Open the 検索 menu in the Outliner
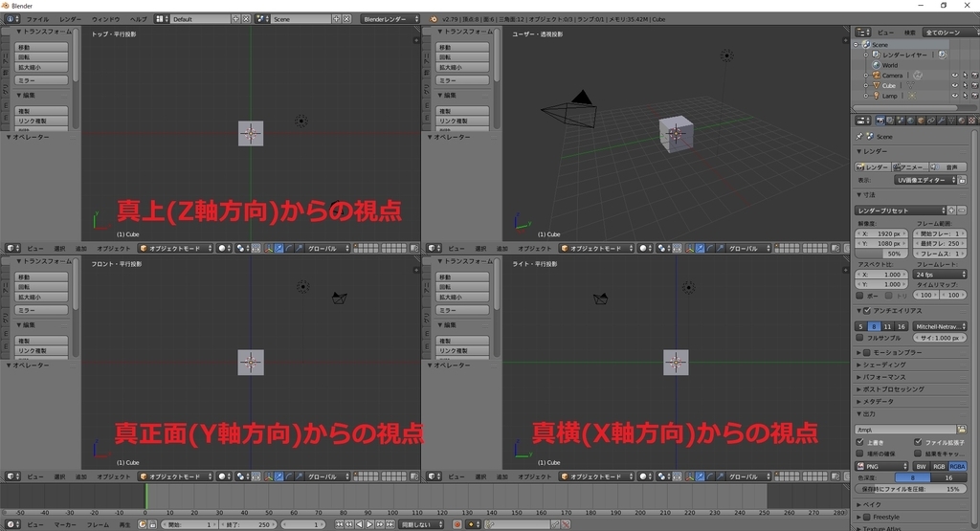The image size is (980, 531). point(910,33)
